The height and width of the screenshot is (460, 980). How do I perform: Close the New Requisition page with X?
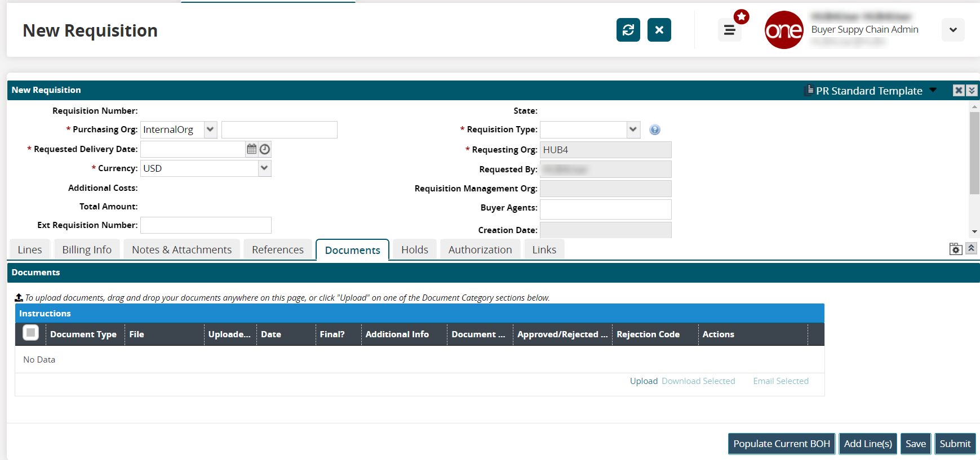[659, 30]
